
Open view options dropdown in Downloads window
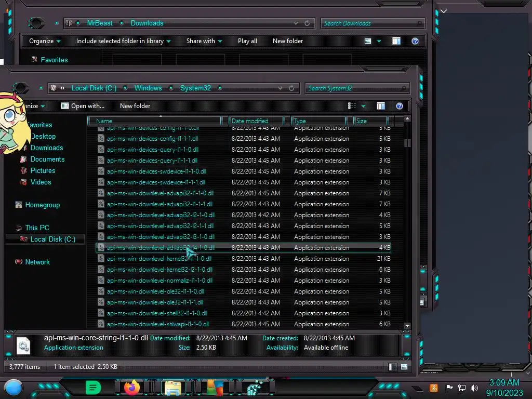(x=379, y=42)
